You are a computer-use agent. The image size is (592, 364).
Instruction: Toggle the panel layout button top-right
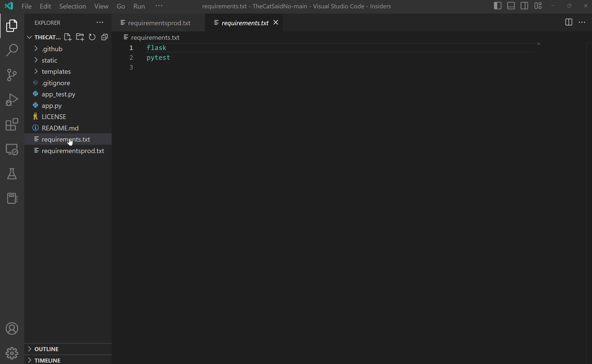511,6
